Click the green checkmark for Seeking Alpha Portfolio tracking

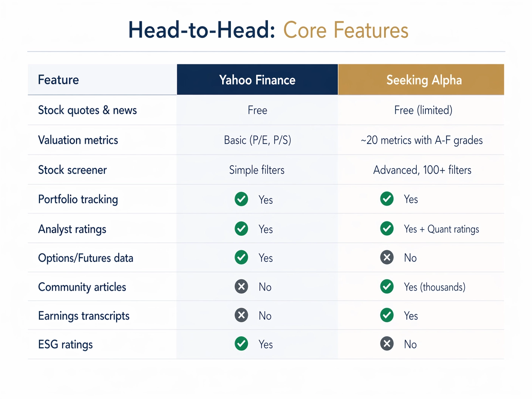point(387,199)
